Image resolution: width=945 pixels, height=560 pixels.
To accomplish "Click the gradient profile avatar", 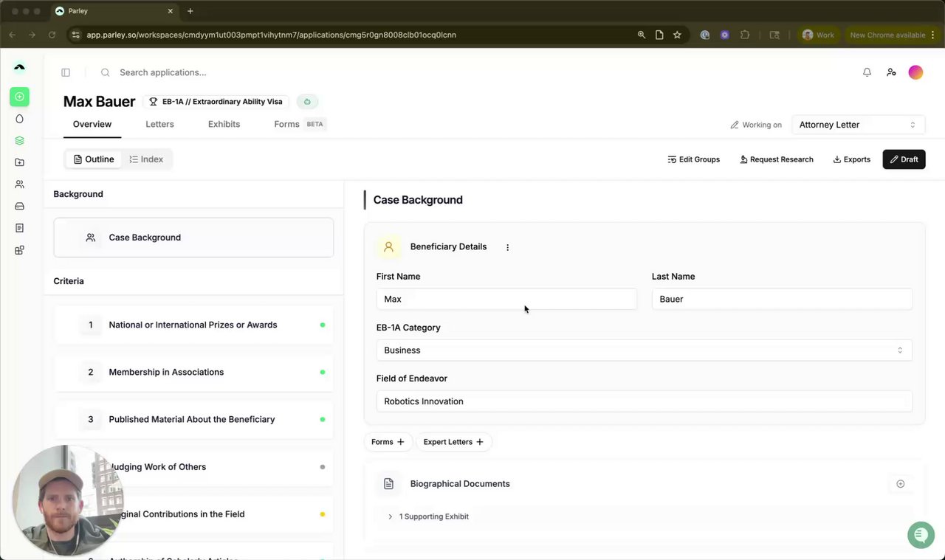I will pyautogui.click(x=915, y=72).
